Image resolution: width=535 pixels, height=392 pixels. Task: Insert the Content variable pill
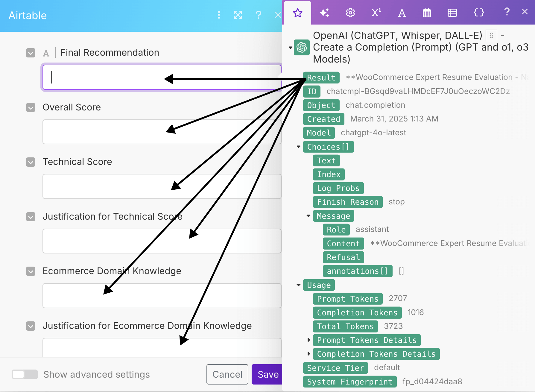[x=343, y=243]
